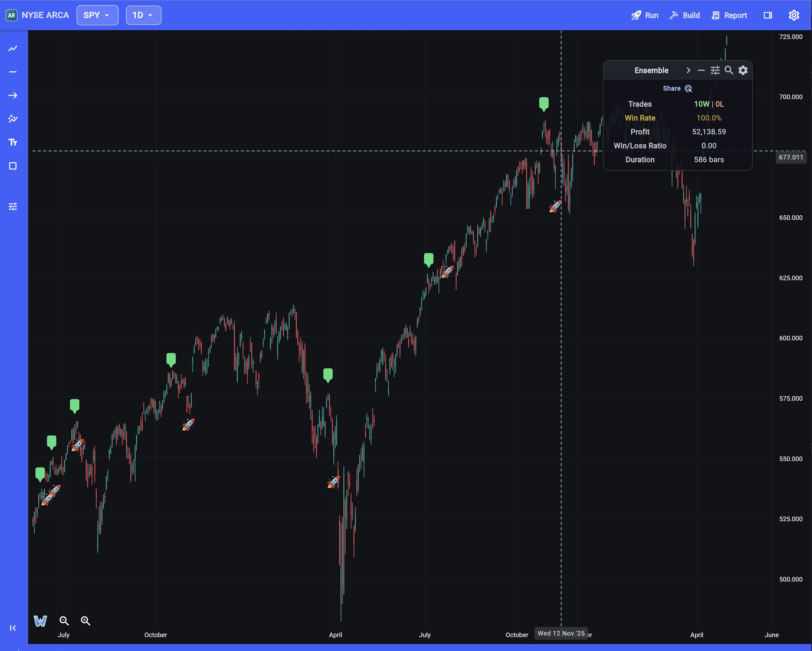Screen dimensions: 812x651
Task: Expand the Ensemble panel chevron
Action: click(x=689, y=71)
